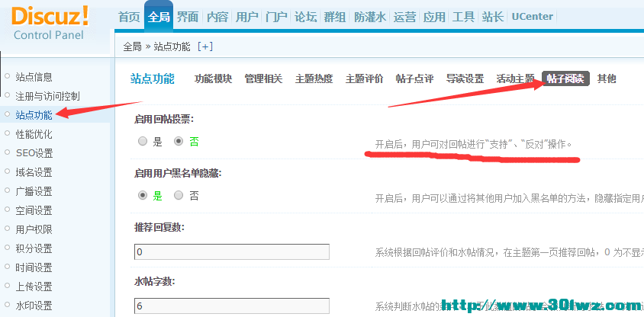Click the 水帖字数 input field
This screenshot has width=644, height=317.
pos(232,306)
